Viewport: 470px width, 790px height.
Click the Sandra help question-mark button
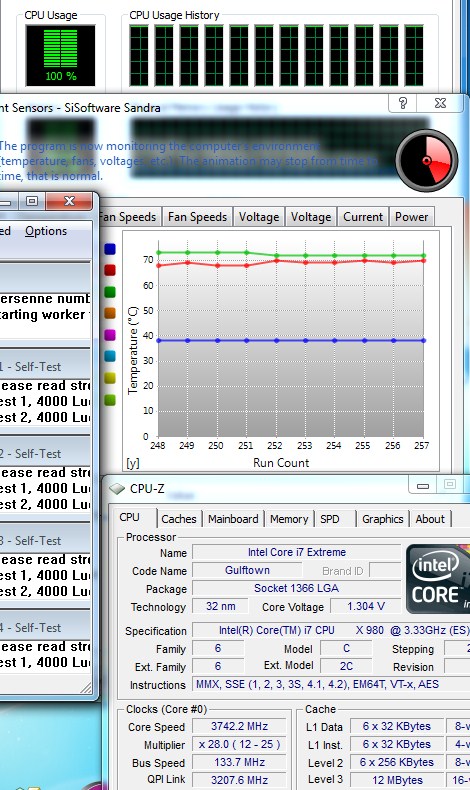tap(403, 103)
